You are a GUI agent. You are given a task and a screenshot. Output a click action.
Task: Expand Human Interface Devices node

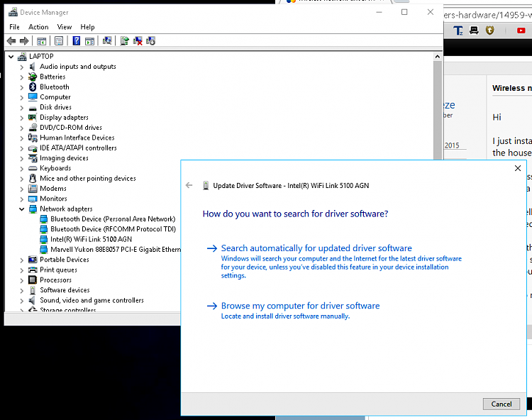22,138
